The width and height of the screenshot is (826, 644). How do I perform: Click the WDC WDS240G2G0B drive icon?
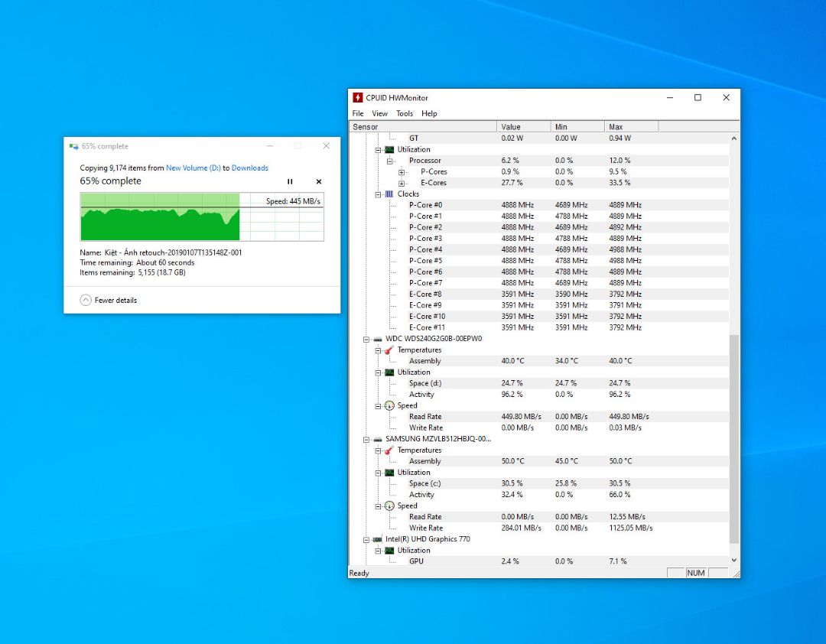tap(377, 339)
